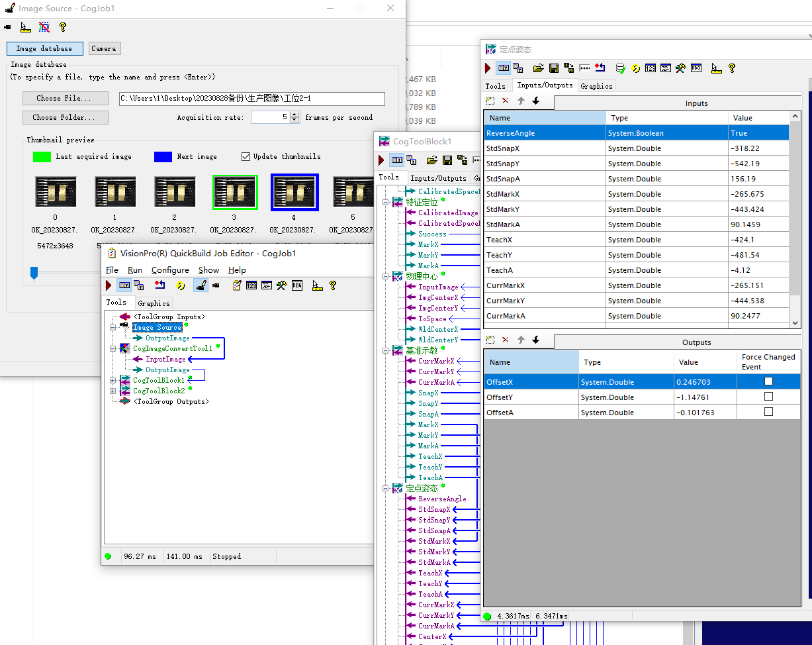Screen dimensions: 812x645
Task: Delete input with red X above Inputs table
Action: pos(506,101)
